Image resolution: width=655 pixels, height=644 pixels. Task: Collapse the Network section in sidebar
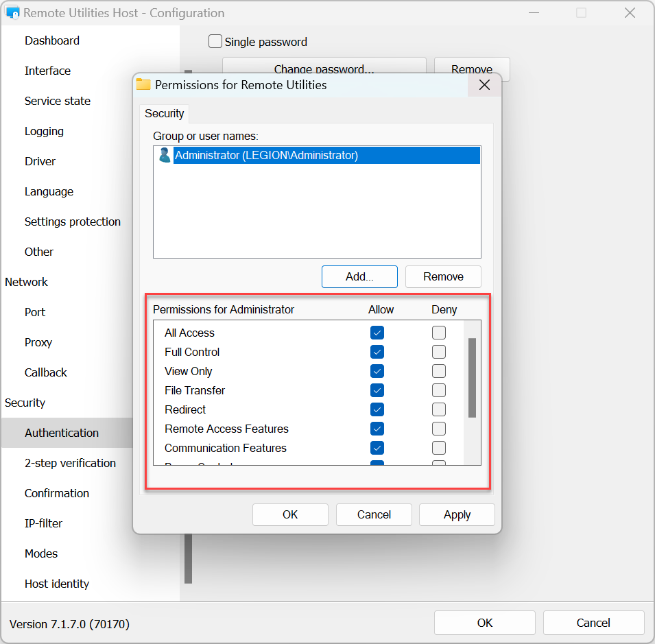click(x=27, y=282)
